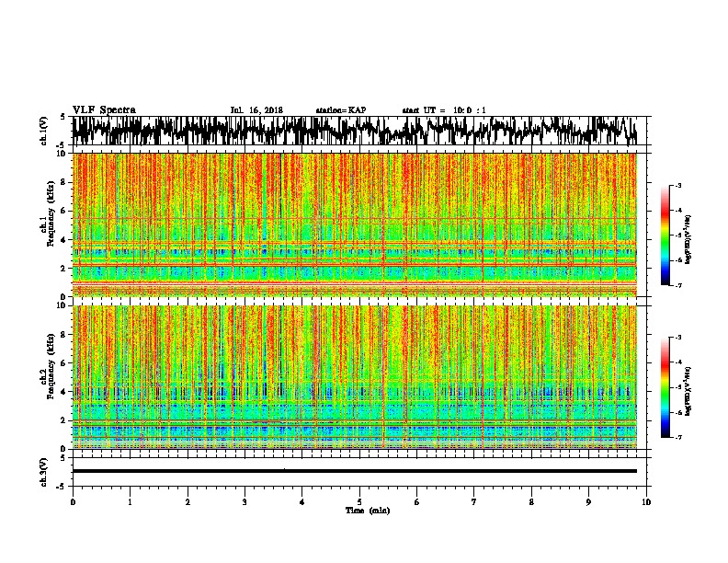Screen dimensions: 728x563
Task: Click the ch.1 frequency axis tick "8"
Action: click(63, 182)
